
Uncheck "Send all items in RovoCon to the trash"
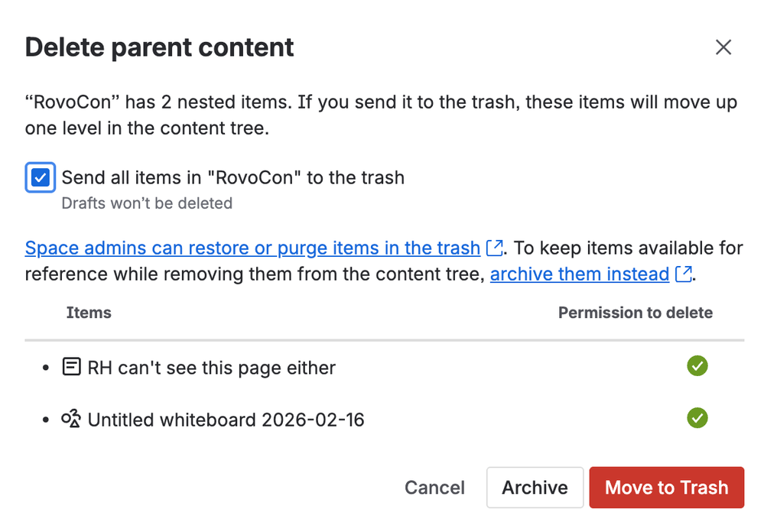(x=40, y=177)
